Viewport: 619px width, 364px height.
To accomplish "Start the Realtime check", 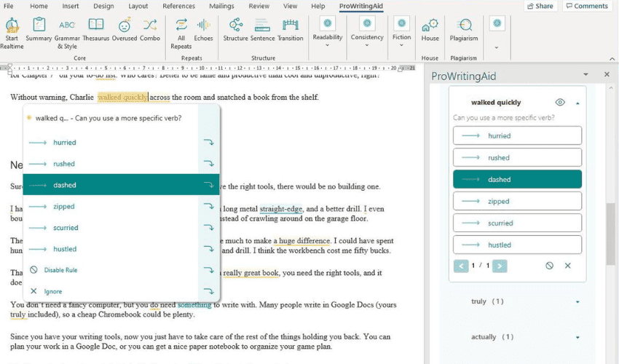I will [12, 33].
